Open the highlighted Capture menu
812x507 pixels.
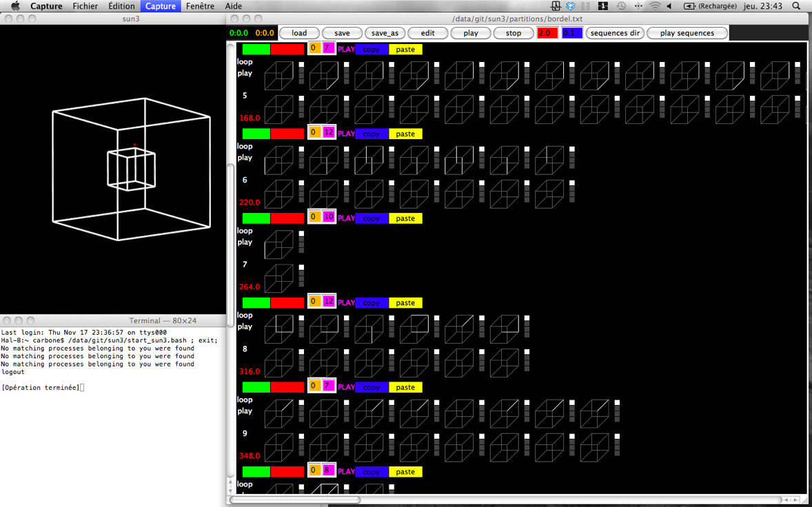(x=161, y=6)
